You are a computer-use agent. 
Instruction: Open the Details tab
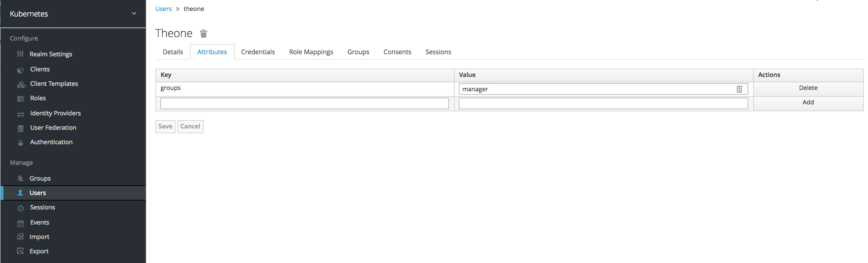coord(173,52)
